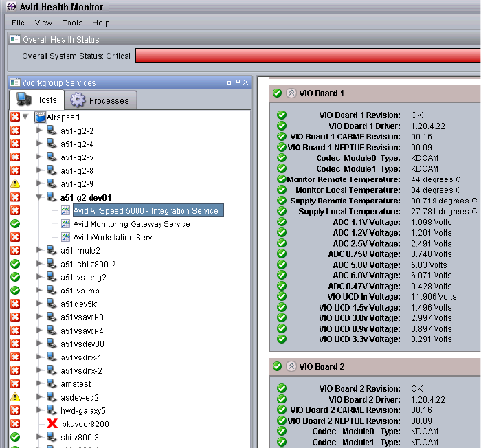Select the a51dev5k1 host
The height and width of the screenshot is (448, 481).
click(80, 304)
